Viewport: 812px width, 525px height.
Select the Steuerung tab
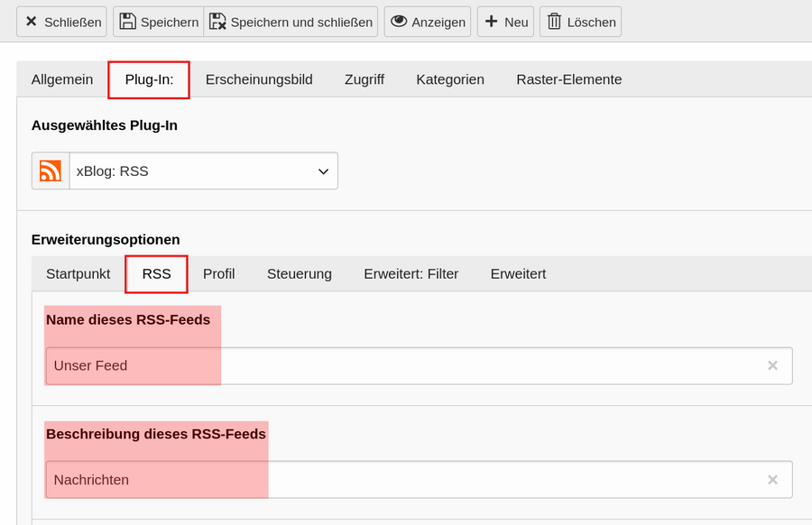tap(300, 274)
